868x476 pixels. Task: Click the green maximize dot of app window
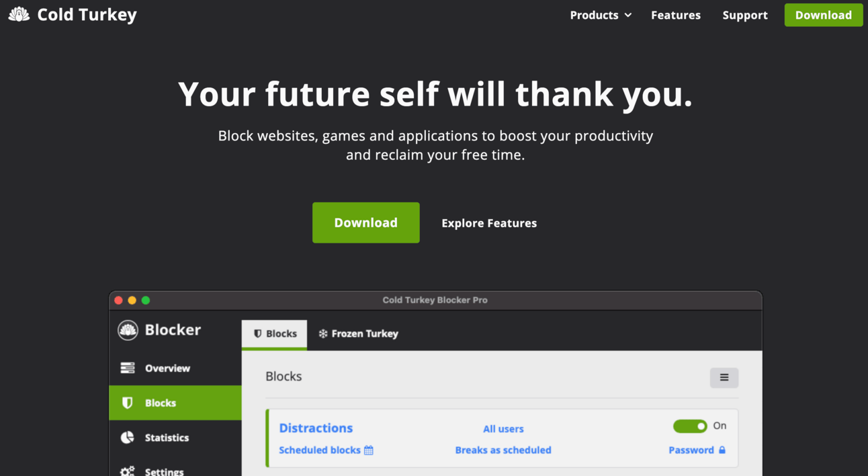[x=146, y=301]
